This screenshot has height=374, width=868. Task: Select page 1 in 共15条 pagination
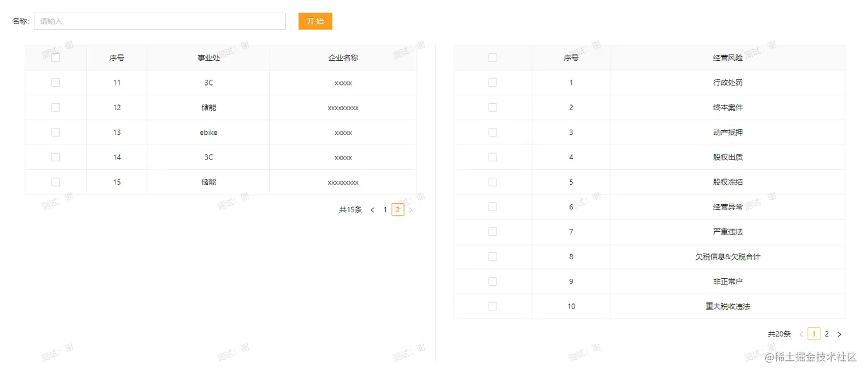[385, 210]
